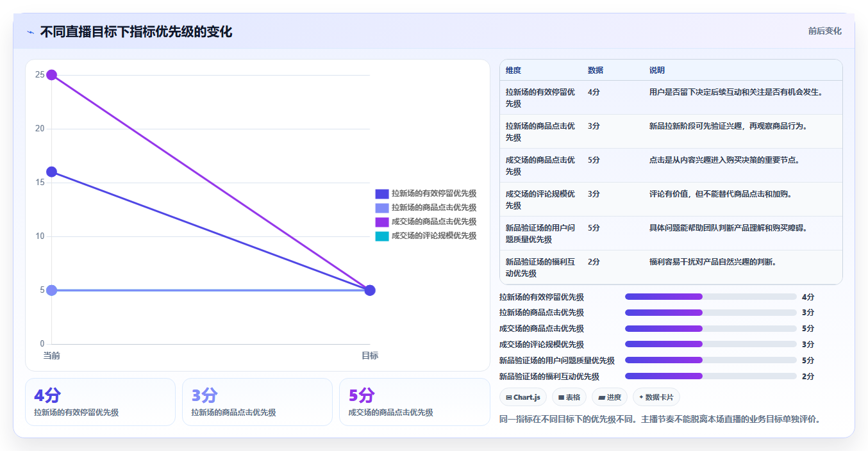
Task: Click the 数据 column header
Action: click(596, 70)
